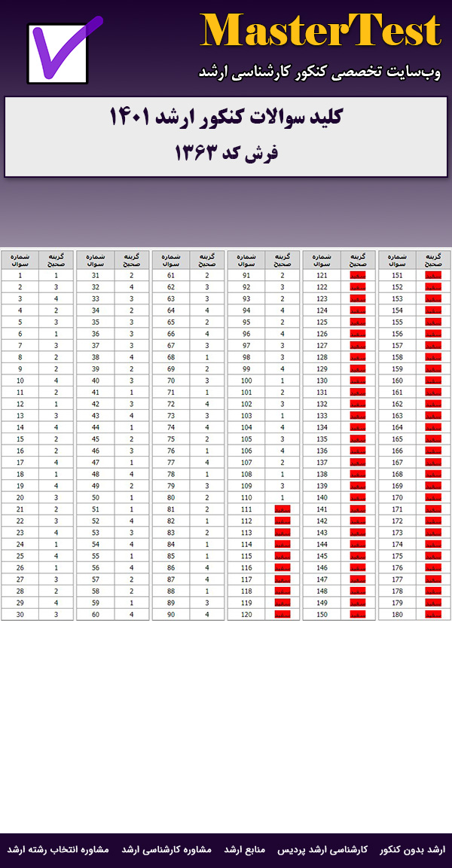Screen dimensions: 452x868
Task: Click the question number 100 cell
Action: click(246, 381)
